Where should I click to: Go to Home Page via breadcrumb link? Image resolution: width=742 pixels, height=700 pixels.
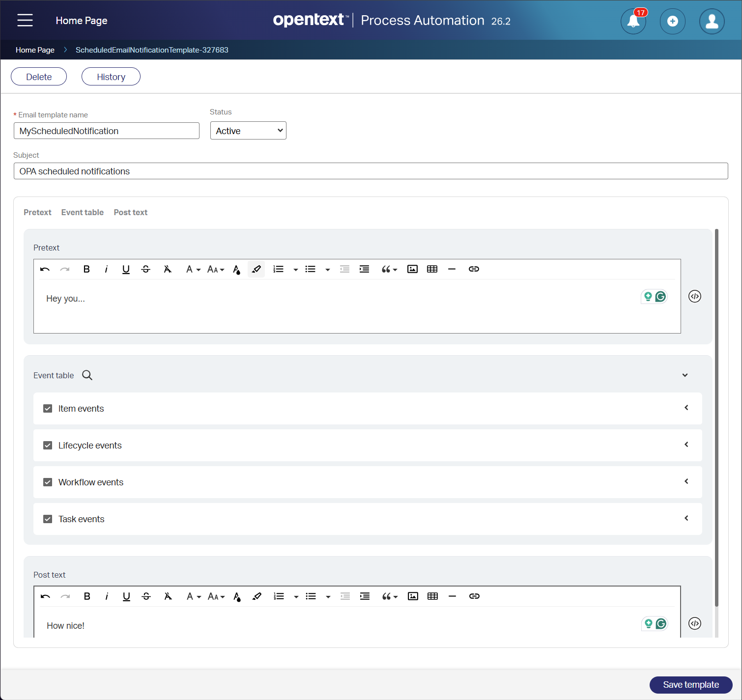[x=35, y=50]
